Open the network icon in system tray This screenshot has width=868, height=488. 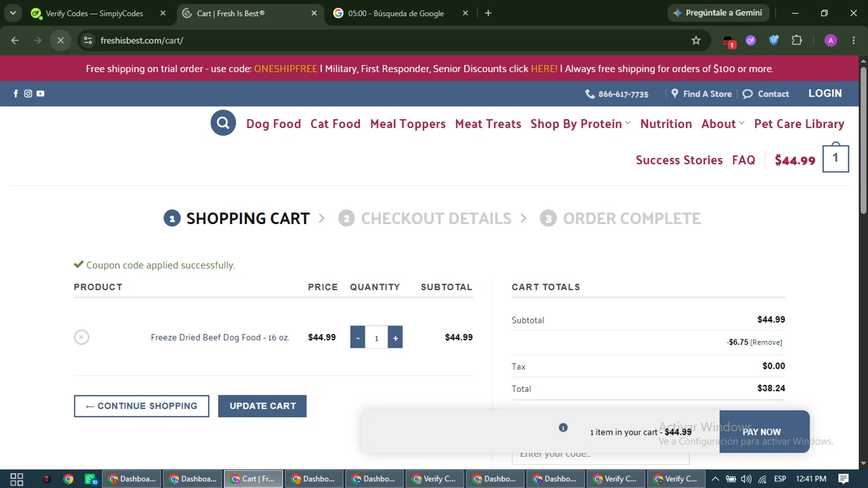[x=763, y=479]
